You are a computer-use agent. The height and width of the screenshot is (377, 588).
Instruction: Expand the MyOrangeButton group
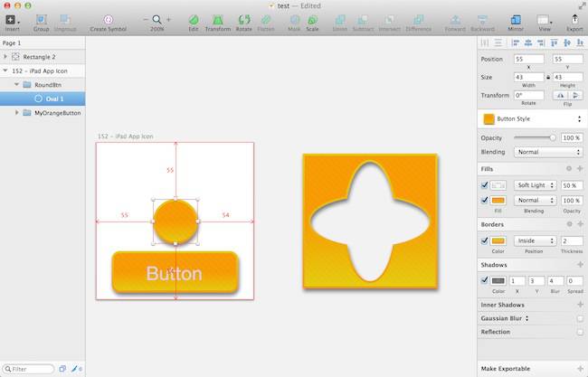[x=17, y=113]
